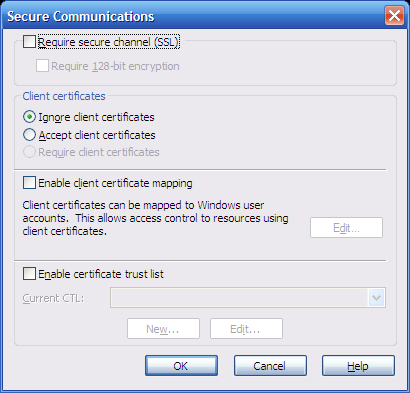Open the Current CTL dropdown arrow

click(x=377, y=298)
